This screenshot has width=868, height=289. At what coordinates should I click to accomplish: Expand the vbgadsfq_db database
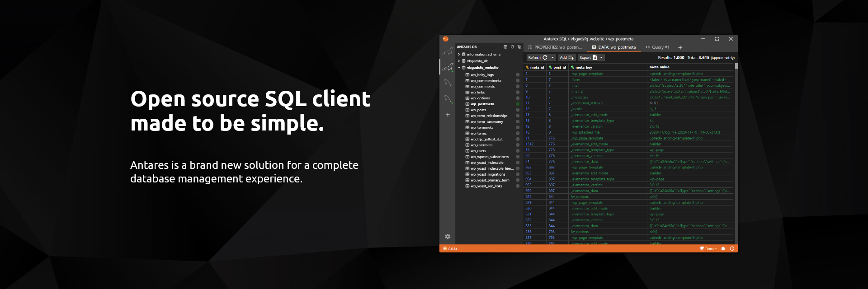tap(459, 61)
